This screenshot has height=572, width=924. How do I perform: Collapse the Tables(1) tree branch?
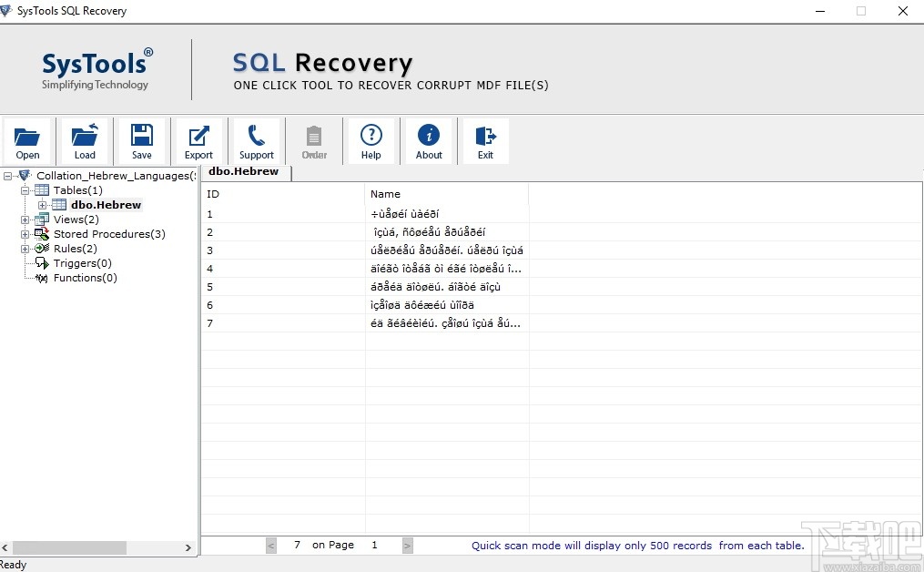click(x=25, y=190)
